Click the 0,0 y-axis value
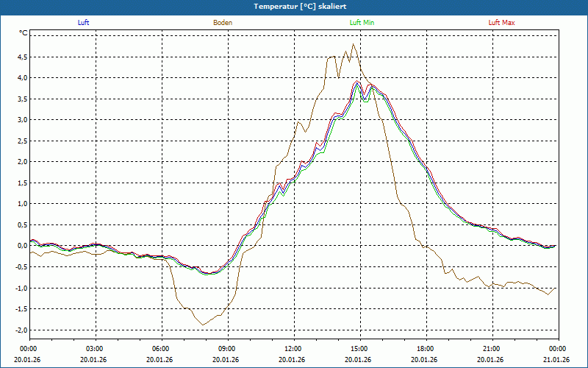 click(22, 246)
